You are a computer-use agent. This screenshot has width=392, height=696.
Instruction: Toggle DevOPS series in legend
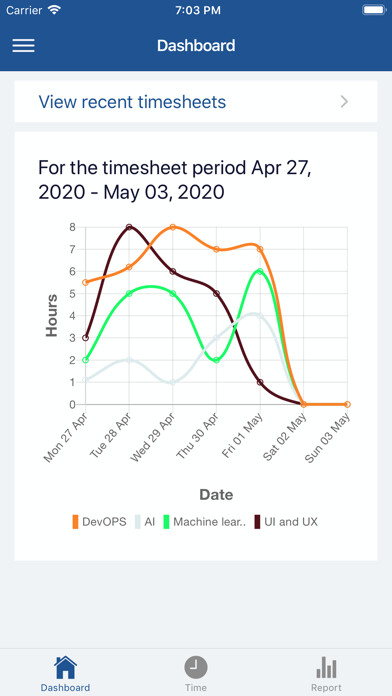[99, 522]
